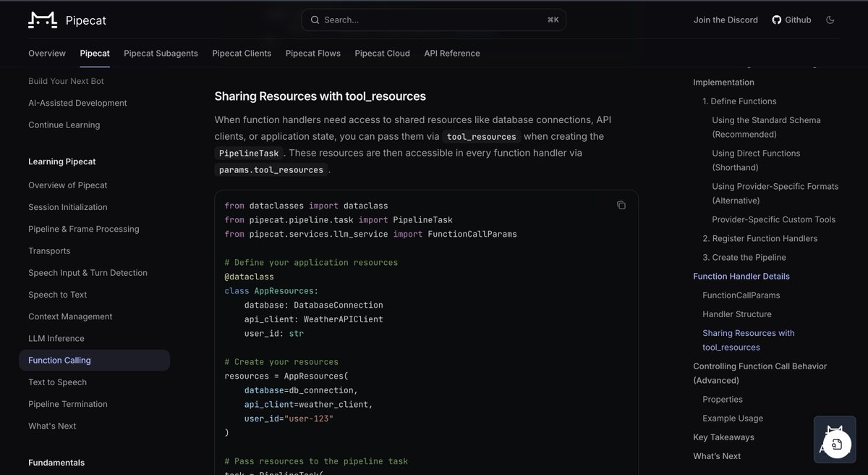The image size is (868, 475).
Task: Open the Pipecat Clients tab
Action: point(242,54)
